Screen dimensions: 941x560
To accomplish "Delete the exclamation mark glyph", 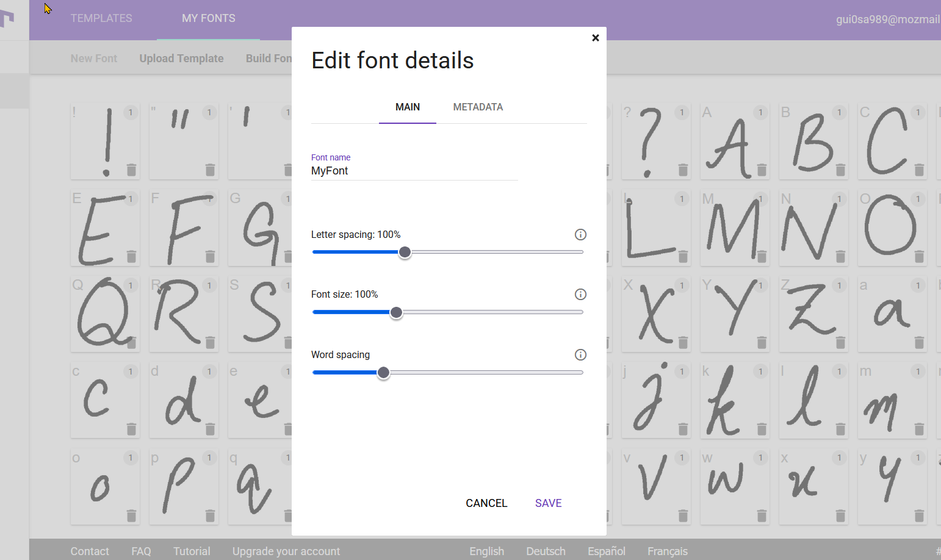I will pos(131,170).
